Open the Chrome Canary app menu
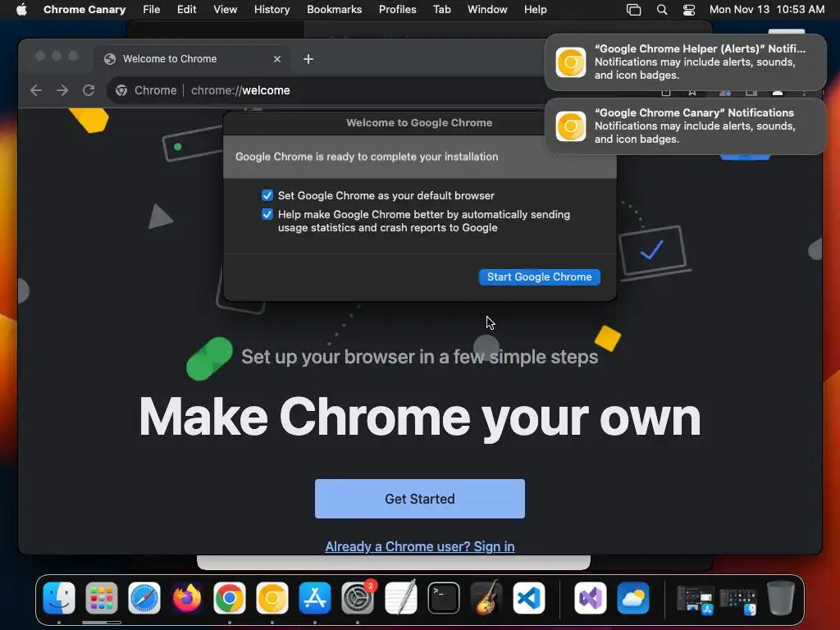Image resolution: width=840 pixels, height=630 pixels. click(x=84, y=9)
